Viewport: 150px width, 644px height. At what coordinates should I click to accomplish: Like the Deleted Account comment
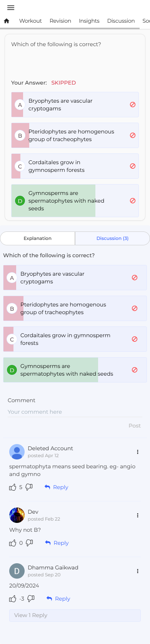pyautogui.click(x=13, y=487)
